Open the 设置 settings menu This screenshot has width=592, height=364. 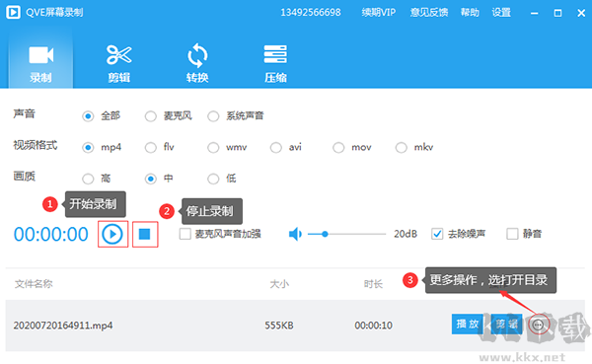click(x=501, y=13)
